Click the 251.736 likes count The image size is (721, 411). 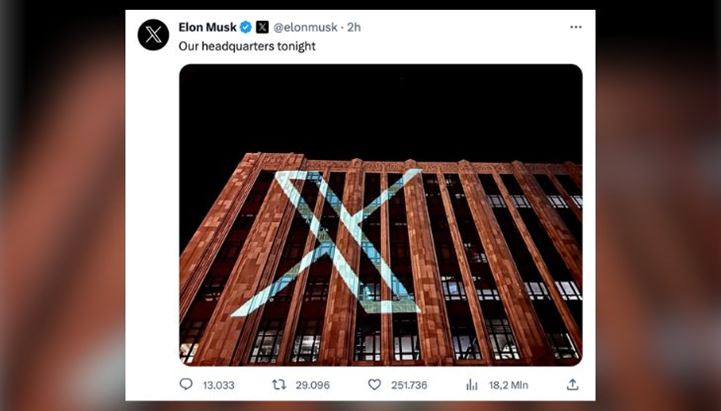pos(410,384)
